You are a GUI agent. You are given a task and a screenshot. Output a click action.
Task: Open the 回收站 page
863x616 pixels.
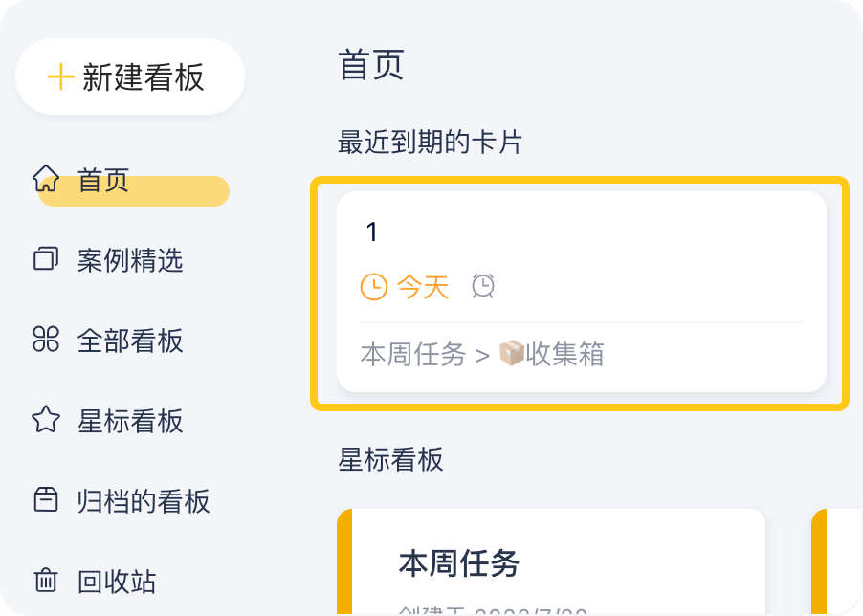(117, 582)
